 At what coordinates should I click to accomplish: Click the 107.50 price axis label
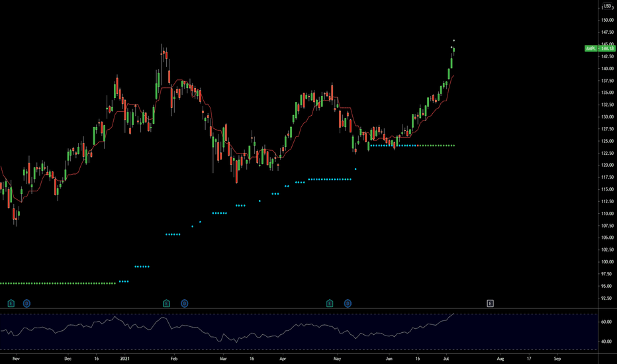click(607, 226)
